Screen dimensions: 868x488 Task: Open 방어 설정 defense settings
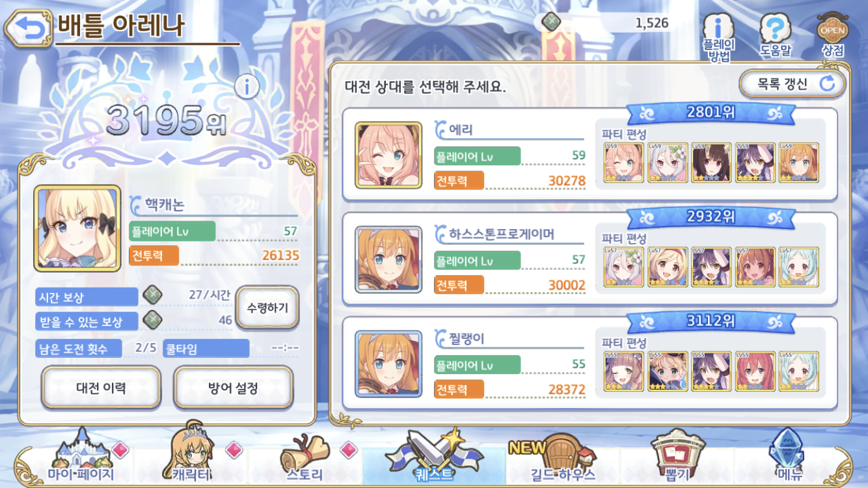click(233, 388)
